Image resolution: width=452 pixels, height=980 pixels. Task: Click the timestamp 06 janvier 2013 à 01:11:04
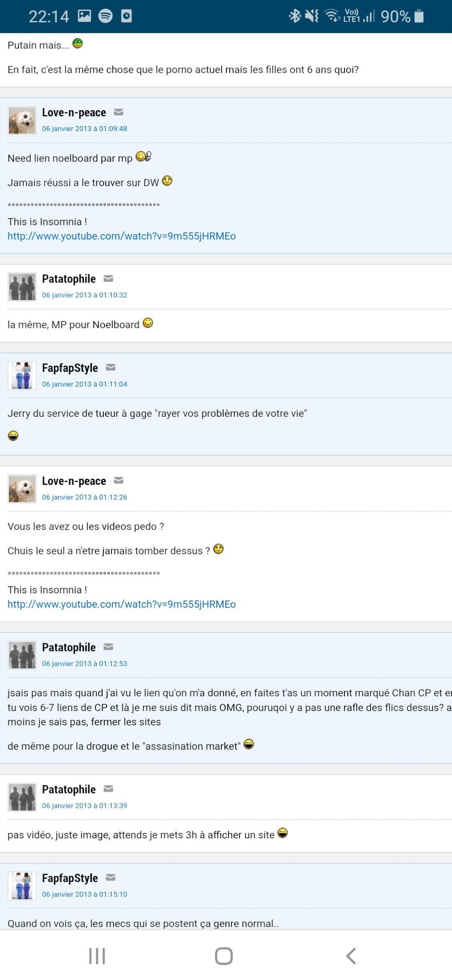(85, 384)
